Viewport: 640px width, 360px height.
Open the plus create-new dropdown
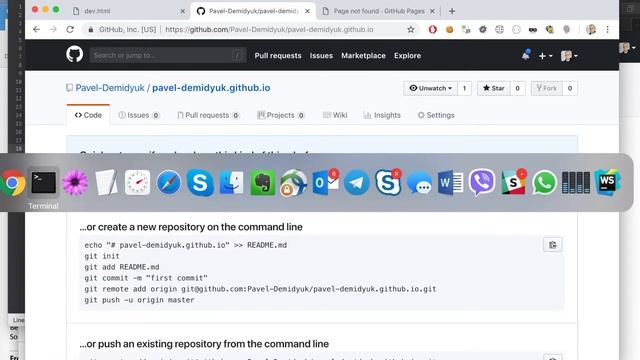545,56
